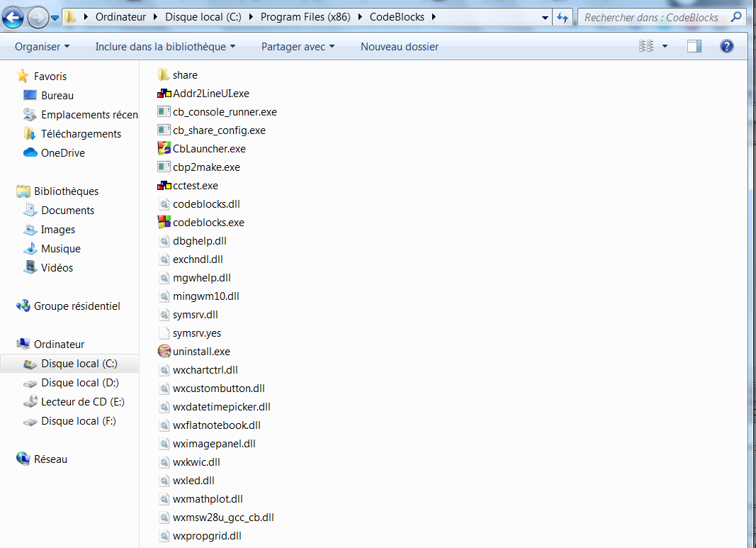Screen dimensions: 756x548
Task: Select the cb_console_runner.exe icon
Action: point(164,112)
